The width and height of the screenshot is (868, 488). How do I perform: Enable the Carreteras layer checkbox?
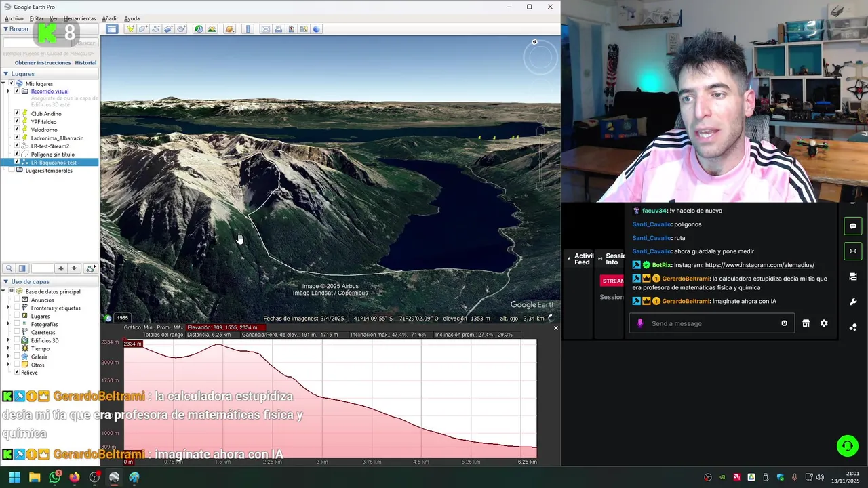(17, 332)
